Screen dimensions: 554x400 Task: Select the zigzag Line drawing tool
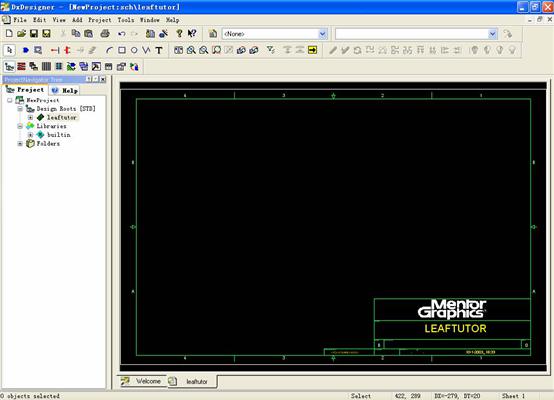(x=146, y=50)
